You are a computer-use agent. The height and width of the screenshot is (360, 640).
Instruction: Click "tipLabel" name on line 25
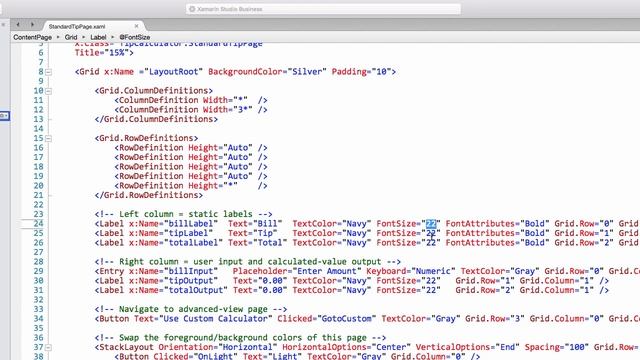coord(188,233)
